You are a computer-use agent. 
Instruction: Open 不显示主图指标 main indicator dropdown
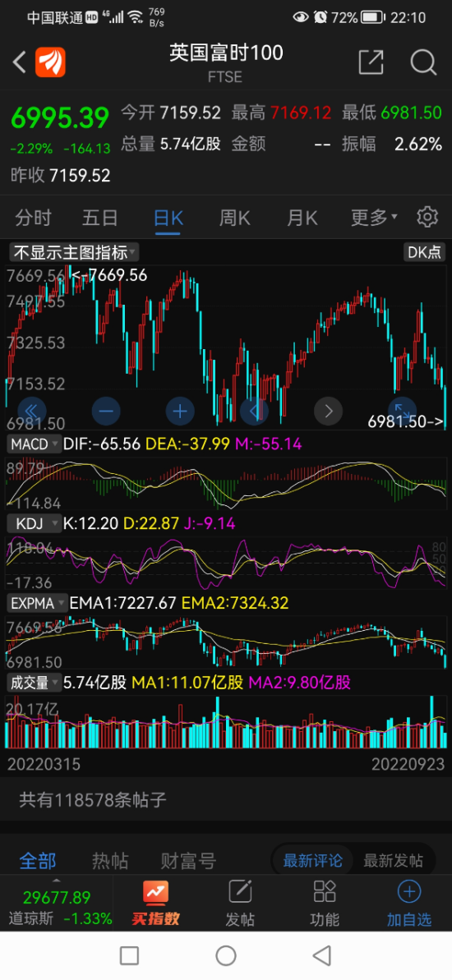pos(74,252)
